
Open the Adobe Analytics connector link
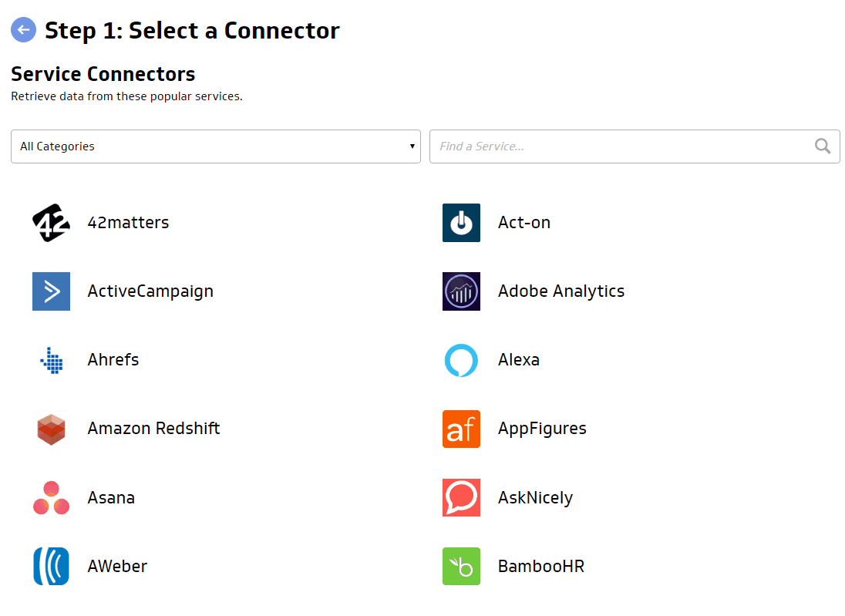pyautogui.click(x=561, y=291)
